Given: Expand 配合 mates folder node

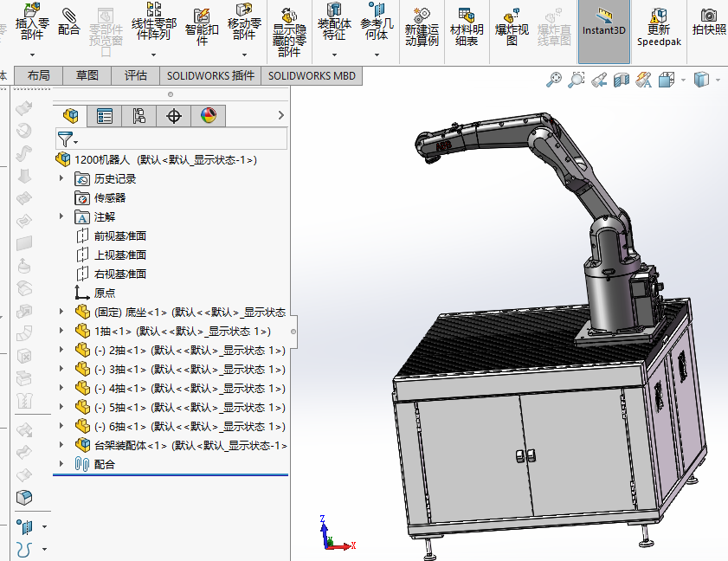Looking at the screenshot, I should pyautogui.click(x=61, y=464).
